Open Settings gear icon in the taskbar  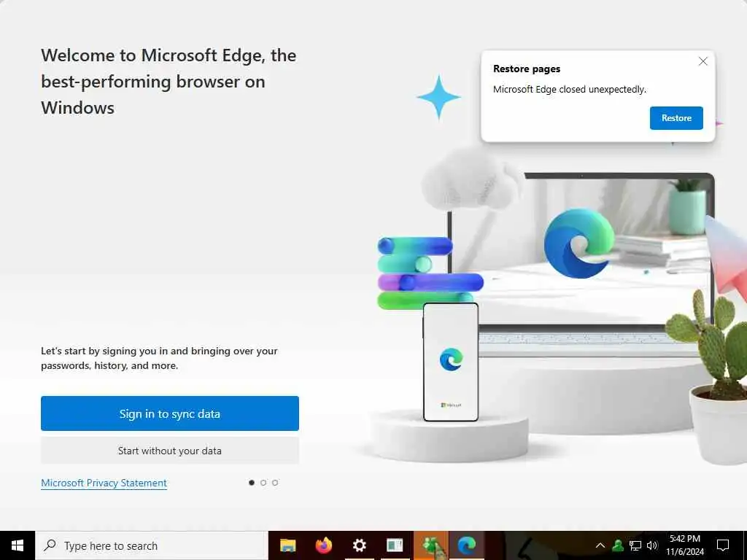point(359,545)
